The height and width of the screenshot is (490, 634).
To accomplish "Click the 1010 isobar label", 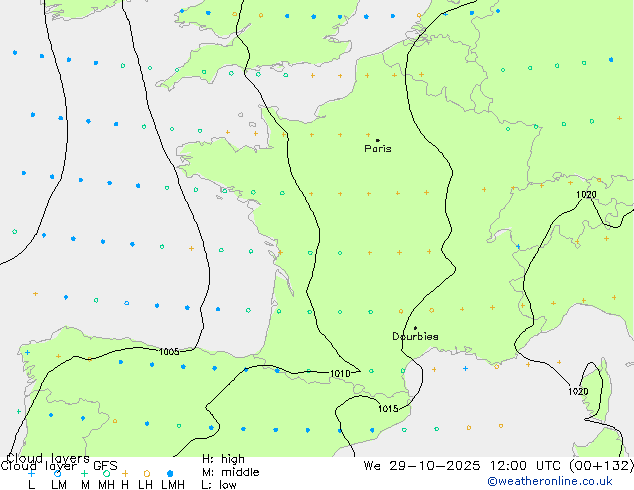I will (340, 373).
